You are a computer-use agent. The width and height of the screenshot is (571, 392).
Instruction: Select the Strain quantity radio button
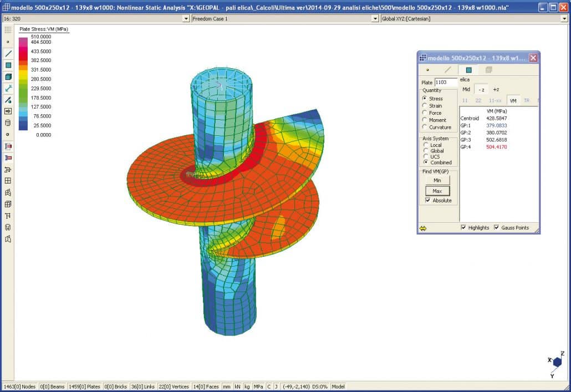(x=425, y=106)
